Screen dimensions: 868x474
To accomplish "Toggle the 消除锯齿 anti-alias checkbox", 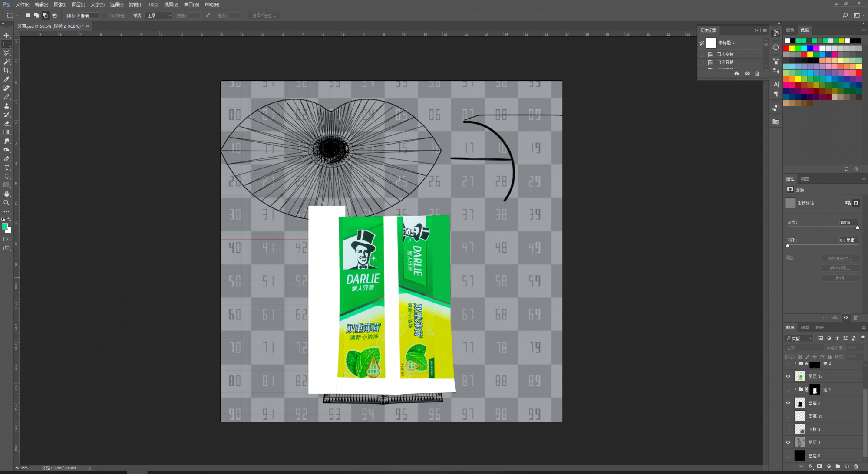I will click(104, 16).
